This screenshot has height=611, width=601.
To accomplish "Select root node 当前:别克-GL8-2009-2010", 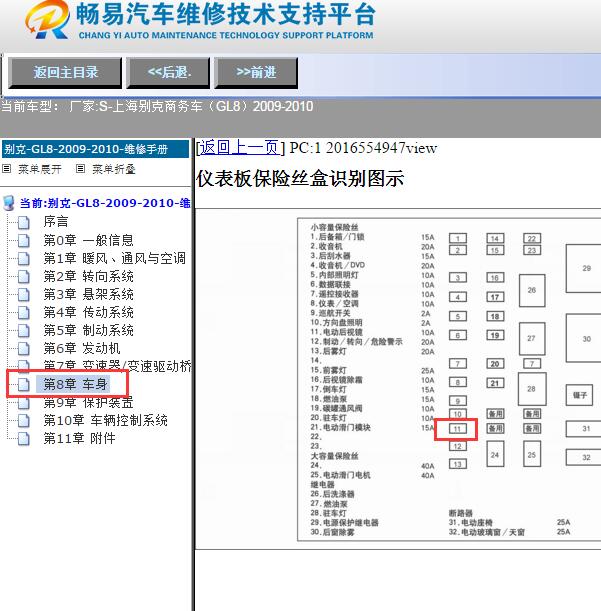I will point(105,203).
